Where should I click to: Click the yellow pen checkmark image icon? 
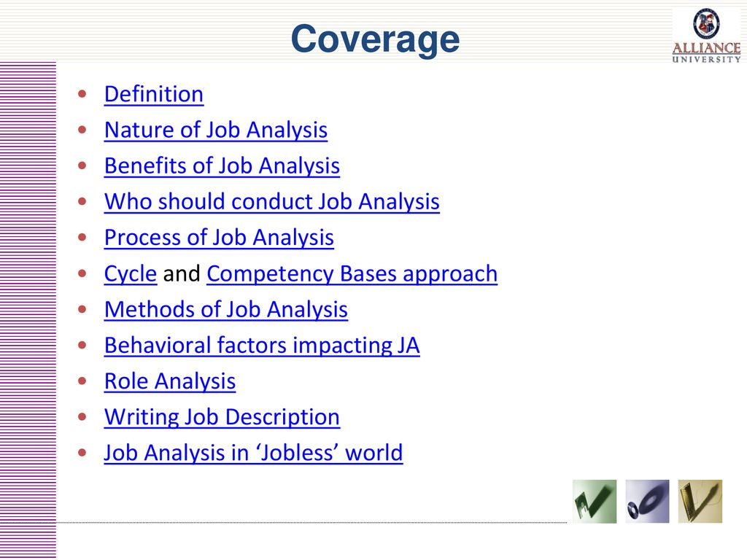click(x=700, y=502)
